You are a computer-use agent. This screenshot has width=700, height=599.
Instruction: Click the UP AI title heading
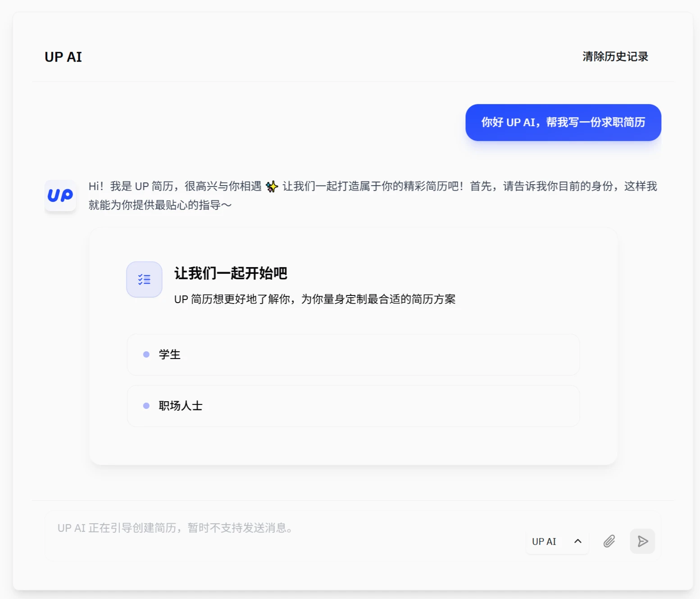63,57
